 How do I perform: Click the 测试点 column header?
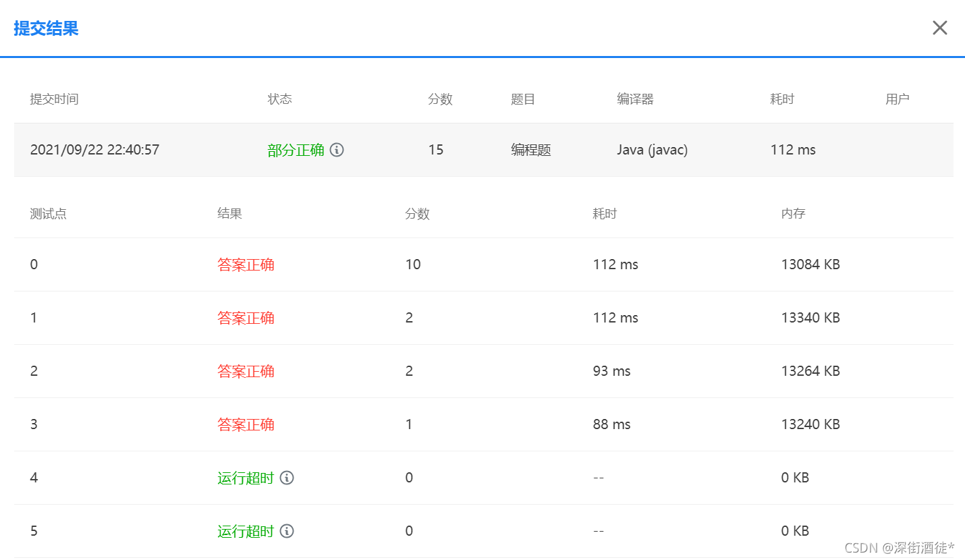click(x=49, y=214)
